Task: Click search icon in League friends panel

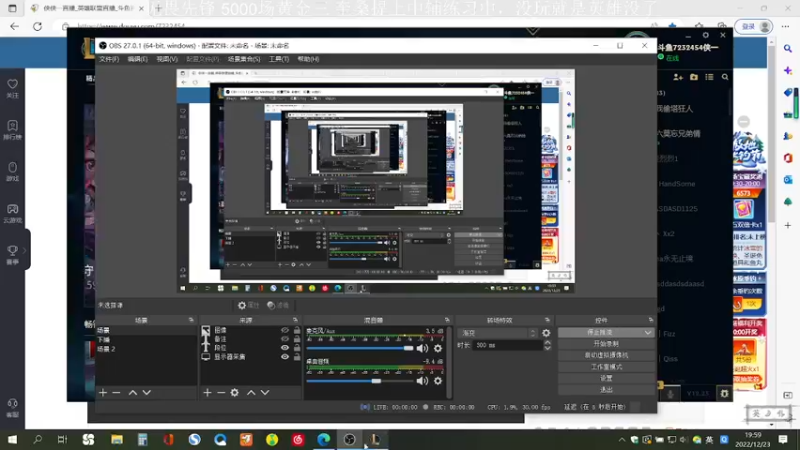Action: coord(725,77)
